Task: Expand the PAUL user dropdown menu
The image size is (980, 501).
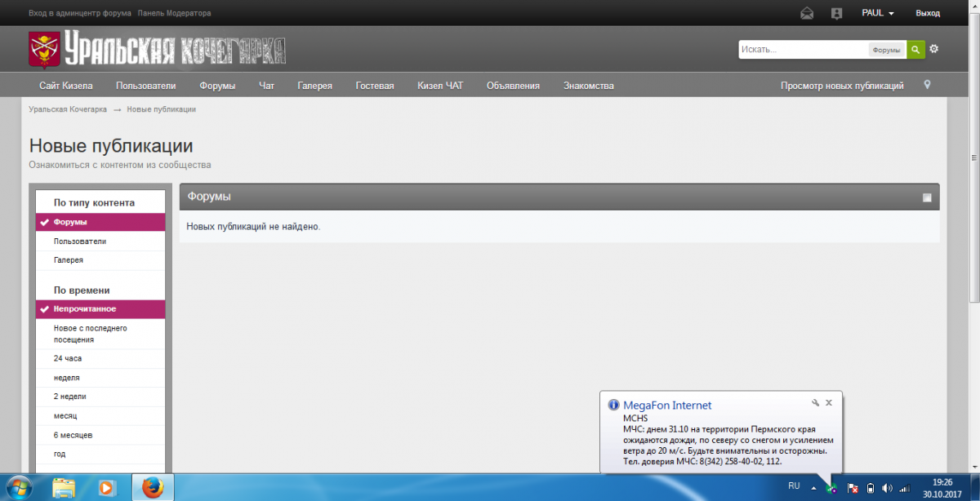Action: (878, 13)
